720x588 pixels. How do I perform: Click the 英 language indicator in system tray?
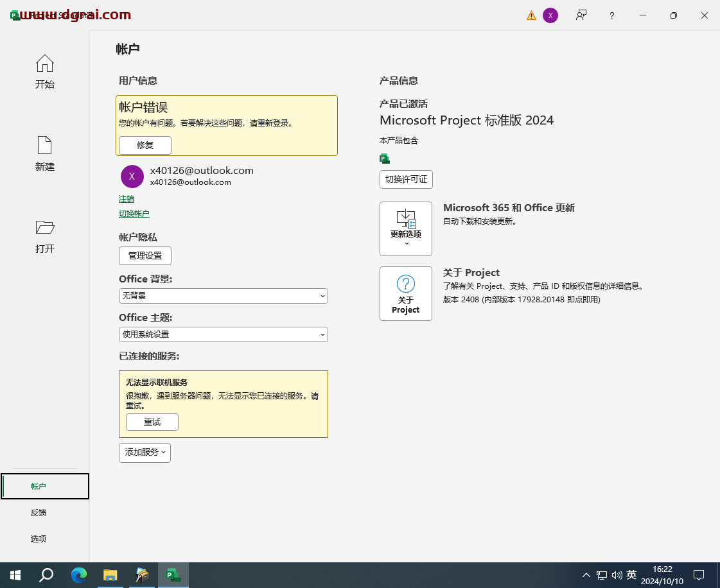click(x=631, y=575)
